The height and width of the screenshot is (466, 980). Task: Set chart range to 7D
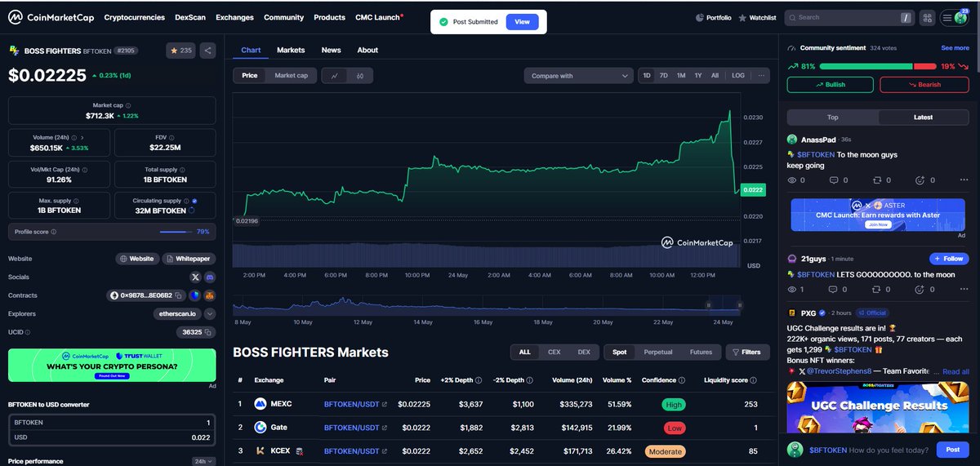pyautogui.click(x=664, y=76)
